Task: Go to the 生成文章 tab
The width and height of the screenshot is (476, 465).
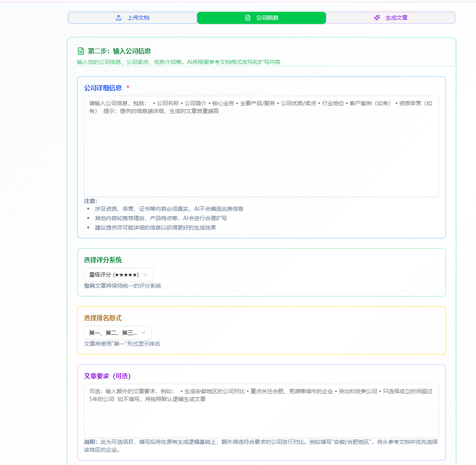Action: point(390,18)
